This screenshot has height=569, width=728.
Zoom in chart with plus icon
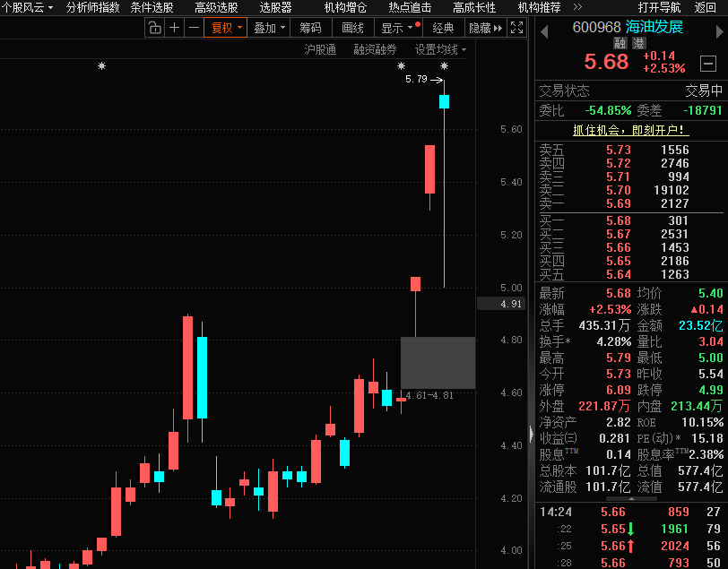click(174, 28)
